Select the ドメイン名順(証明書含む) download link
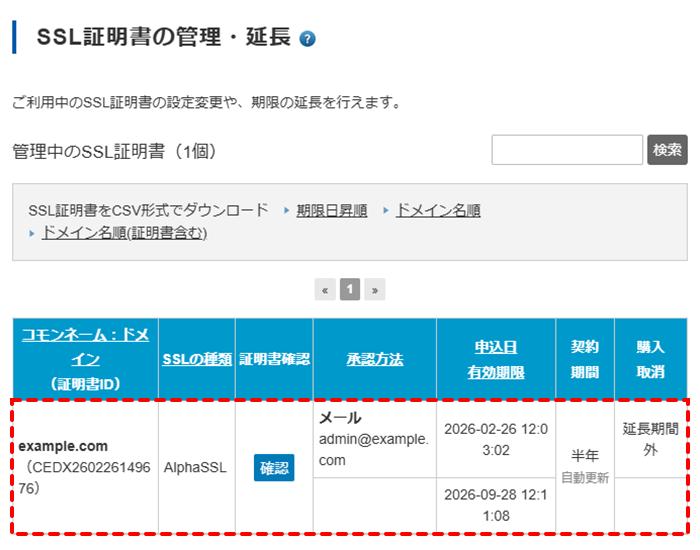 [x=124, y=232]
